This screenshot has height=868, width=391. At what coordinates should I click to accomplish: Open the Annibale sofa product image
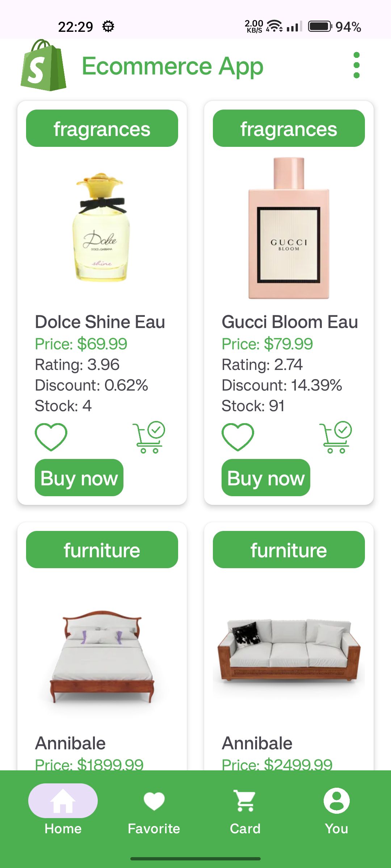point(289,651)
